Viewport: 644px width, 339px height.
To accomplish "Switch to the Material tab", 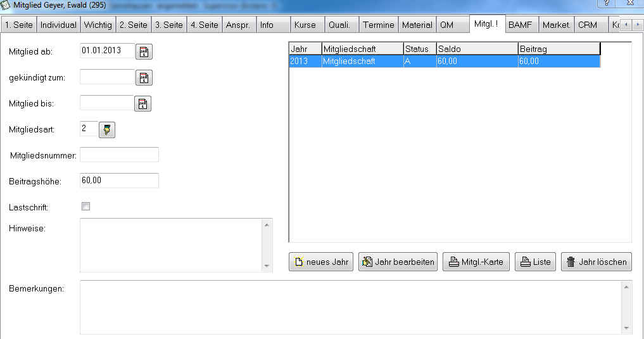I will (417, 25).
